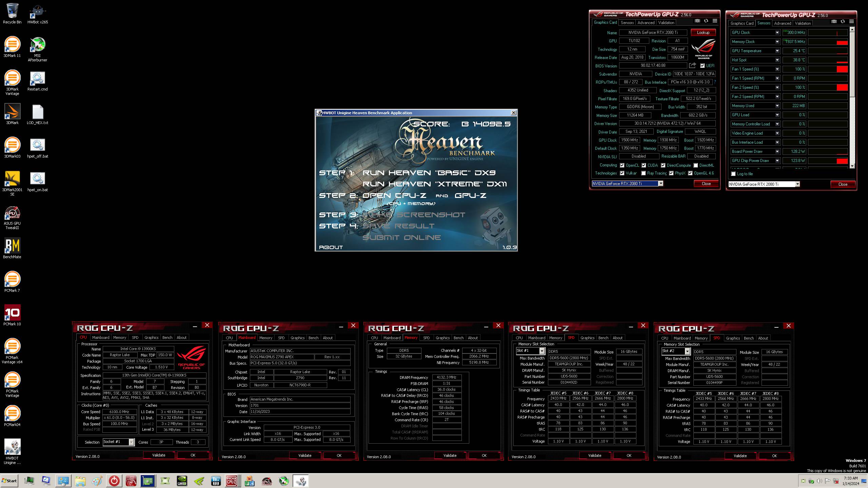Click About in HWBOT Heaven window
Viewport: 868px width, 488px height.
331,247
